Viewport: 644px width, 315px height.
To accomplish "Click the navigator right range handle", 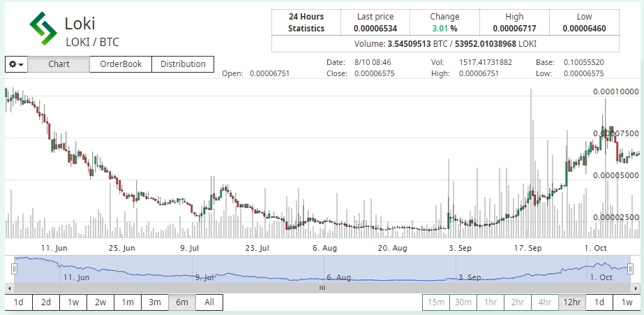I will pyautogui.click(x=630, y=269).
